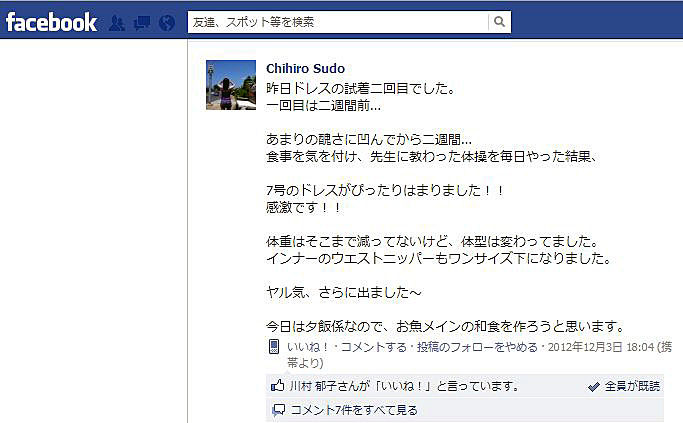Open the friend requests icon
The height and width of the screenshot is (423, 683).
pyautogui.click(x=116, y=23)
